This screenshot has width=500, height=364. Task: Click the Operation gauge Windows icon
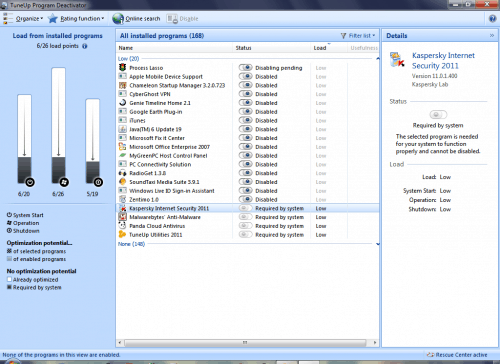tap(64, 182)
